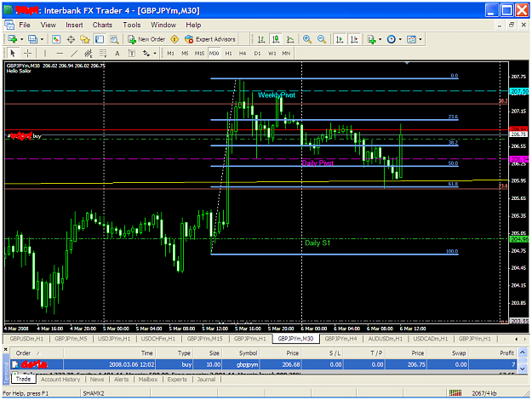Viewport: 532px width, 400px height.
Task: Click the Indicators list icon
Action: click(x=371, y=39)
